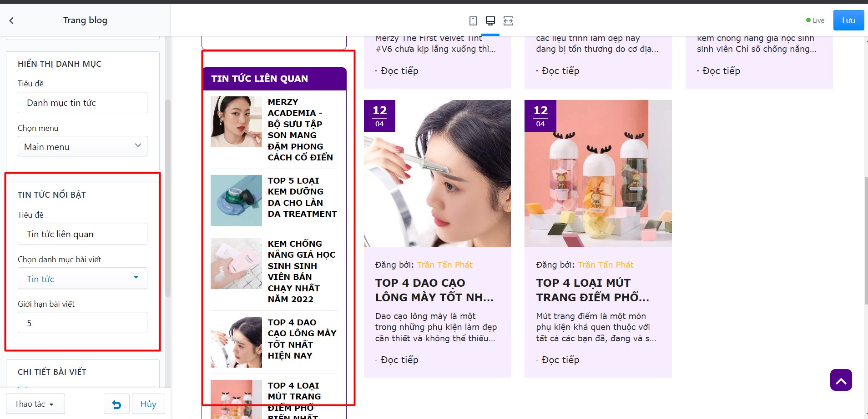Open the Merzy Academia thumbnail in related news
This screenshot has height=419, width=868.
(x=236, y=122)
